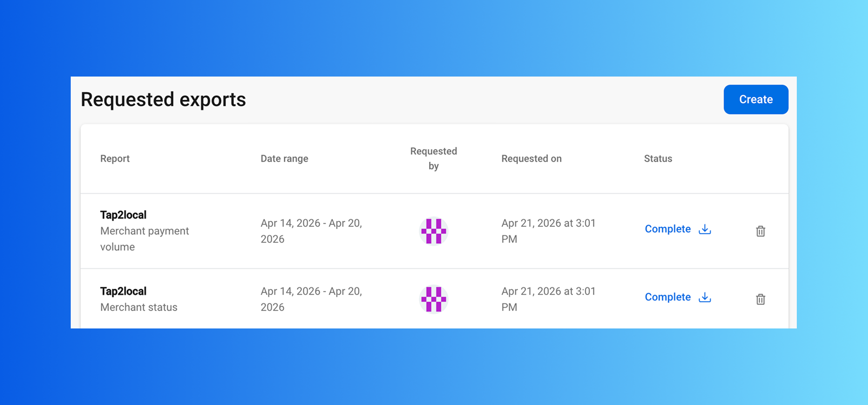The image size is (868, 405).
Task: Select Tap2local Merchant status report name
Action: click(x=123, y=292)
